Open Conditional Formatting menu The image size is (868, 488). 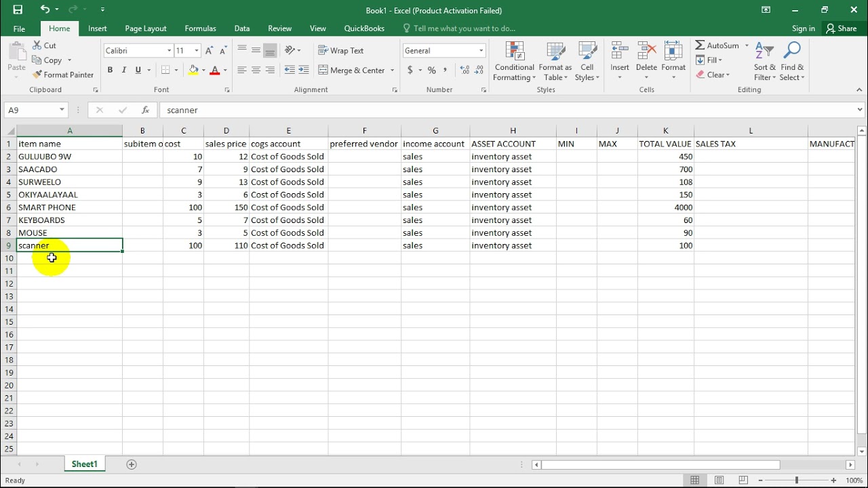coord(514,62)
